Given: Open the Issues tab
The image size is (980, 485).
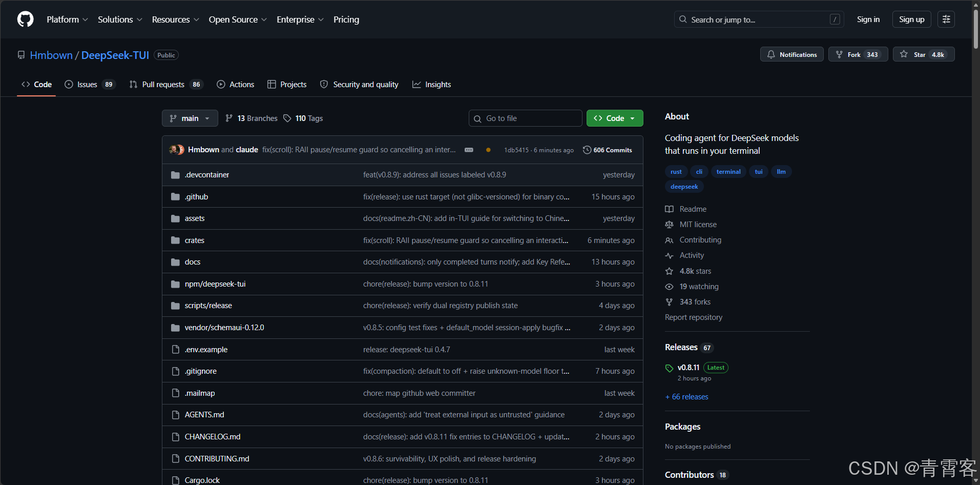Looking at the screenshot, I should point(90,85).
